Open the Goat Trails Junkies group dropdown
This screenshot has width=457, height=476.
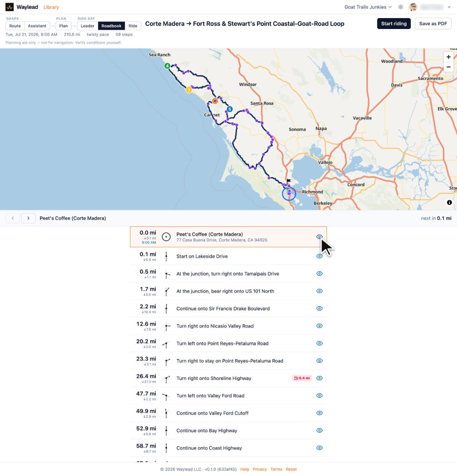pyautogui.click(x=368, y=7)
